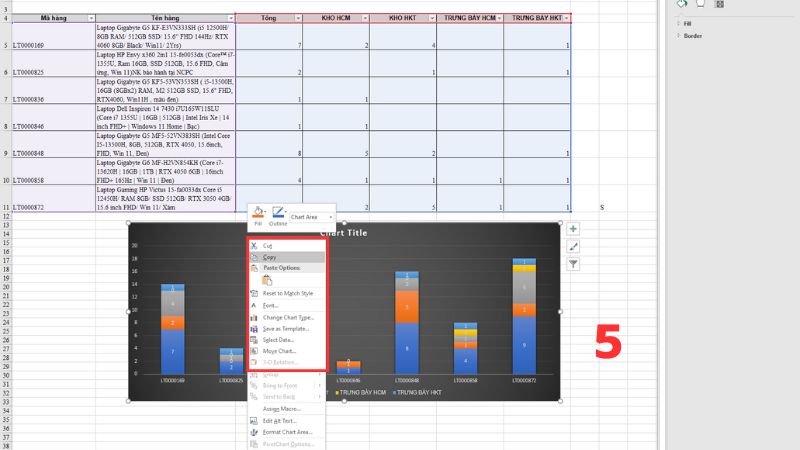Select cell LT0000848
The height and width of the screenshot is (450, 800).
[x=53, y=144]
